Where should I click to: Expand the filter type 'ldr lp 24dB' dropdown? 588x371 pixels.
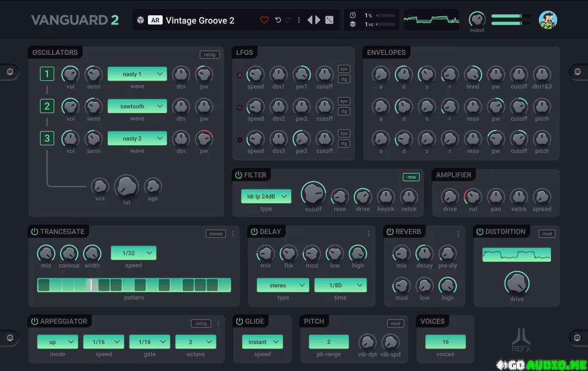tap(266, 197)
